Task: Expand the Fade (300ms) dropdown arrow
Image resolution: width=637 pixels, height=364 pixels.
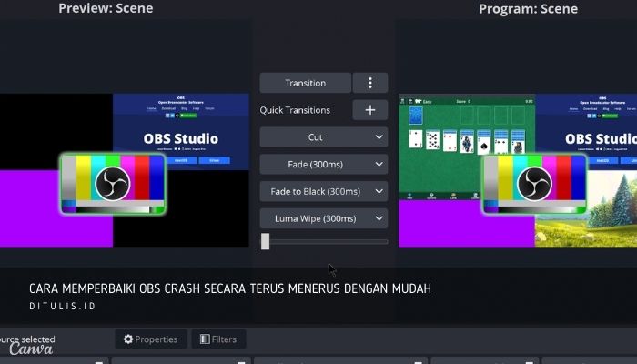Action: click(x=379, y=165)
